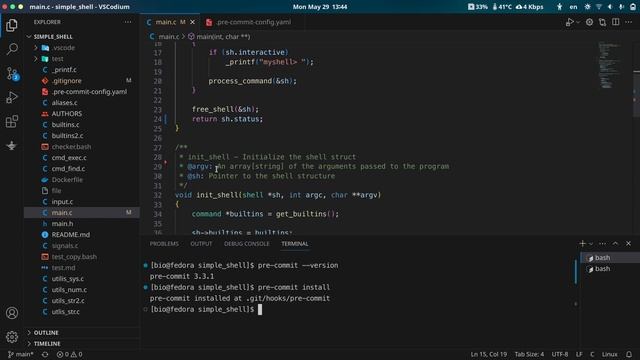Click the en keyboard layout indicator
This screenshot has width=640, height=360.
(x=573, y=7)
